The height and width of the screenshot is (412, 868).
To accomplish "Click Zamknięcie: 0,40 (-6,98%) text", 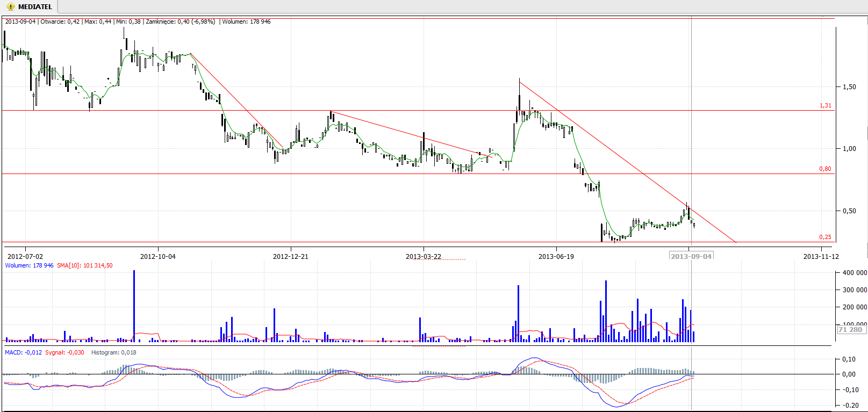I will point(181,21).
